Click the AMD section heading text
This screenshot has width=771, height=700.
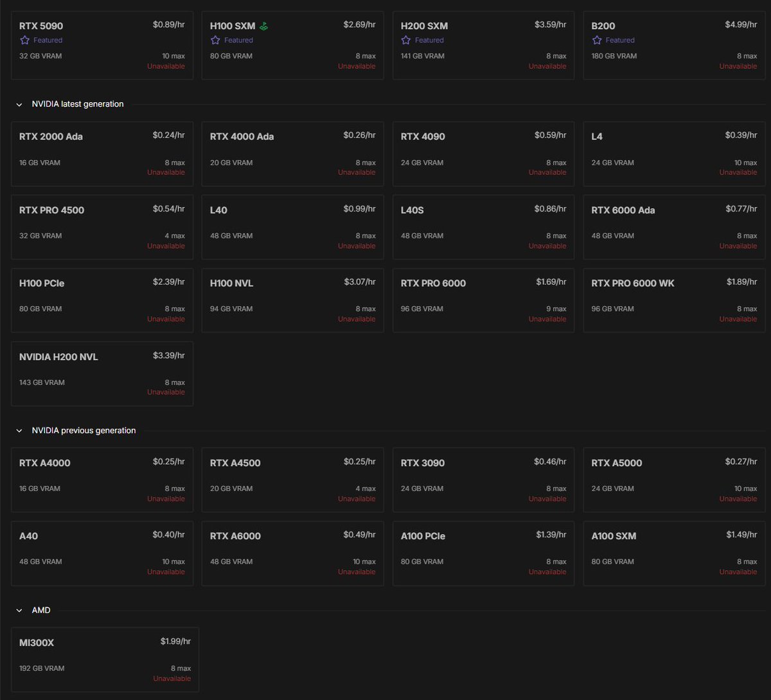click(x=41, y=611)
